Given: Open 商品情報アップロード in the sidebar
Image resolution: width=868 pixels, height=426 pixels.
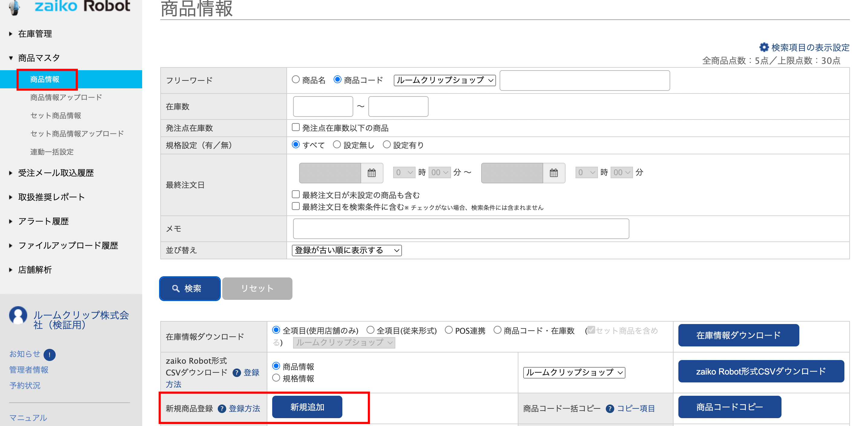Looking at the screenshot, I should [66, 97].
